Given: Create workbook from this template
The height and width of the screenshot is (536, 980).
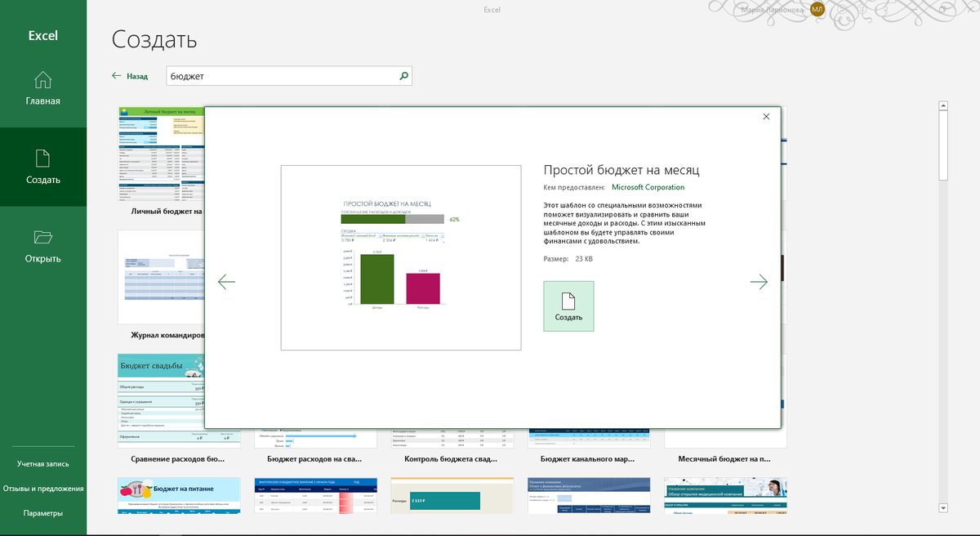Looking at the screenshot, I should [568, 306].
